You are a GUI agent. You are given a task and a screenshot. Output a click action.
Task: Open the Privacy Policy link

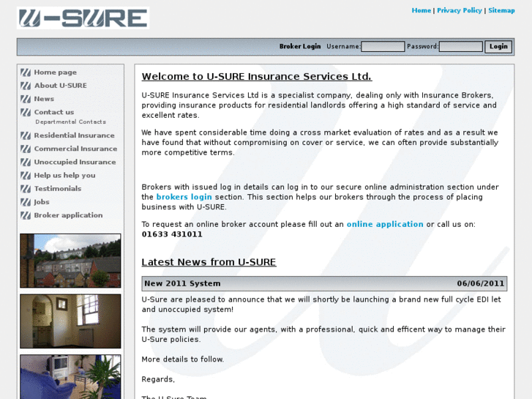click(459, 10)
